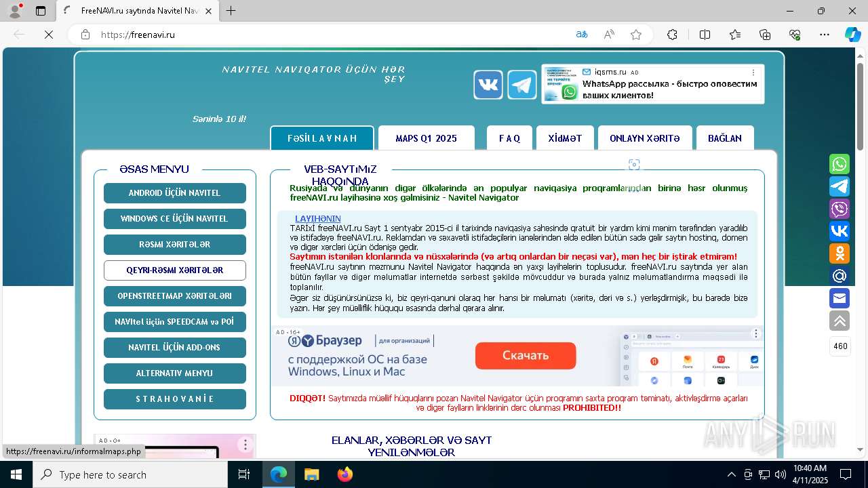Add page to favorites star icon

click(x=636, y=35)
